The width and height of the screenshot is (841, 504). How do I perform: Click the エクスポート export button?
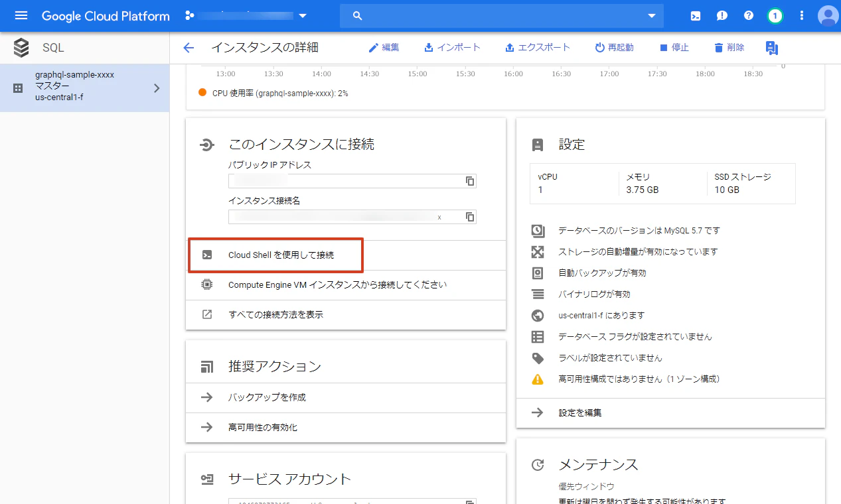point(537,48)
